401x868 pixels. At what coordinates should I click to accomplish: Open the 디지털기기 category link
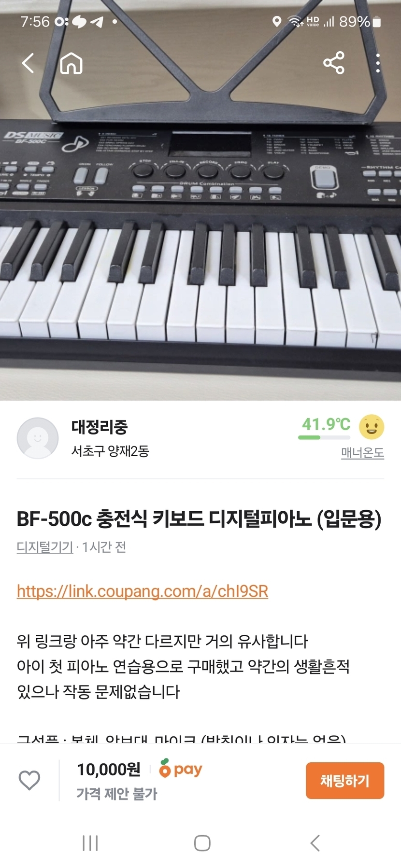pos(45,547)
